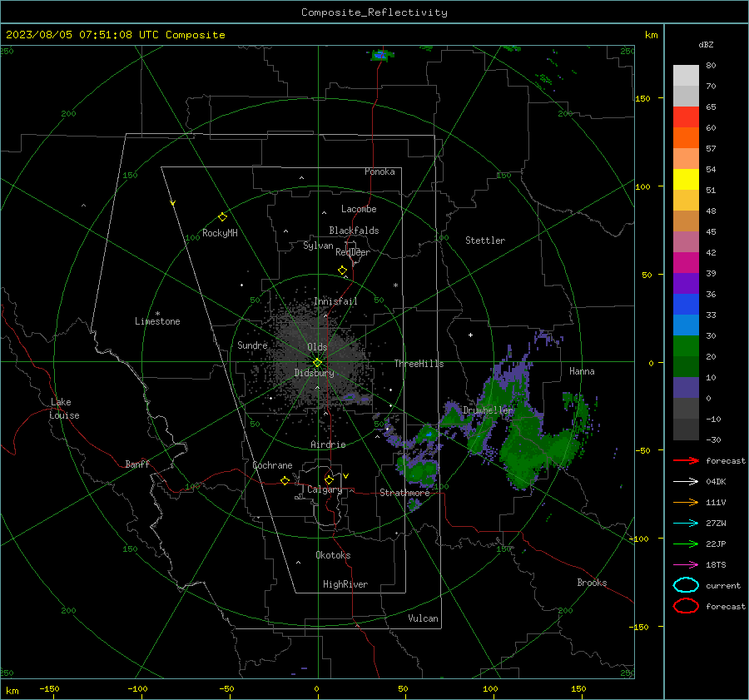The height and width of the screenshot is (700, 749).
Task: Select the Stettler label
Action: click(x=485, y=241)
